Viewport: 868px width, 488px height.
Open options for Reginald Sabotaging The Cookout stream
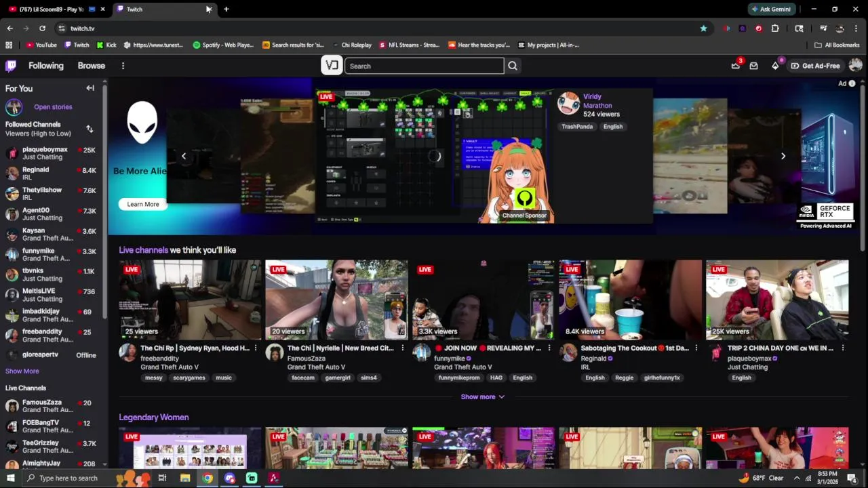pos(696,348)
